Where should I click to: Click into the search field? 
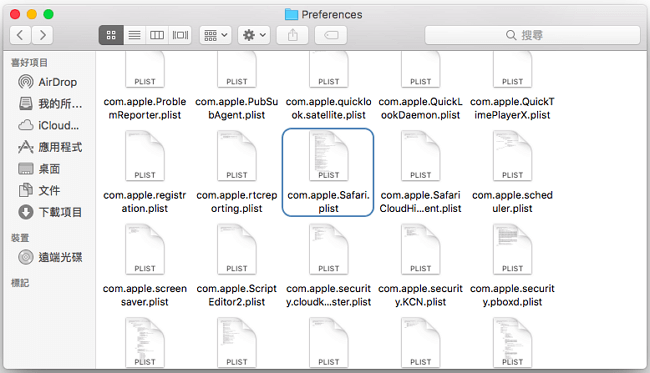pyautogui.click(x=532, y=35)
